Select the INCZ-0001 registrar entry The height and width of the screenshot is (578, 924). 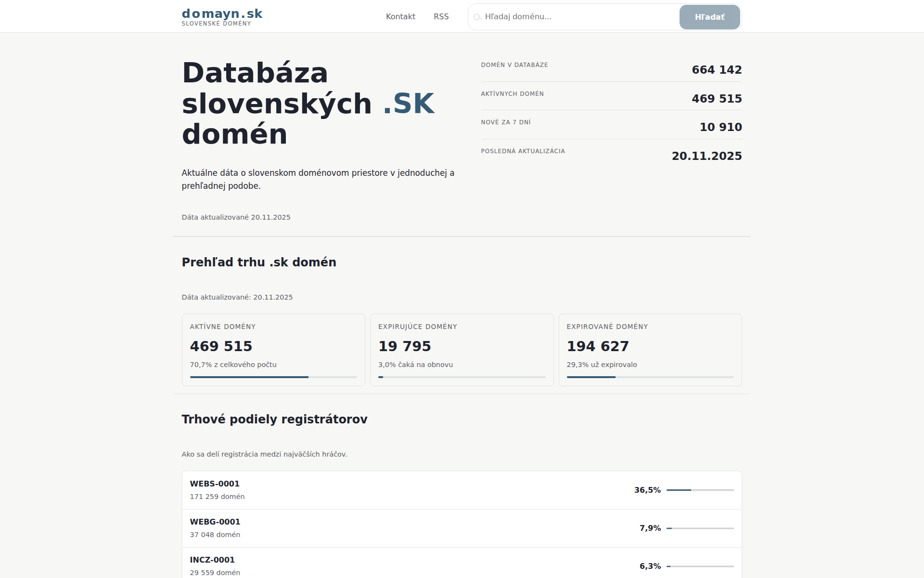pos(462,565)
